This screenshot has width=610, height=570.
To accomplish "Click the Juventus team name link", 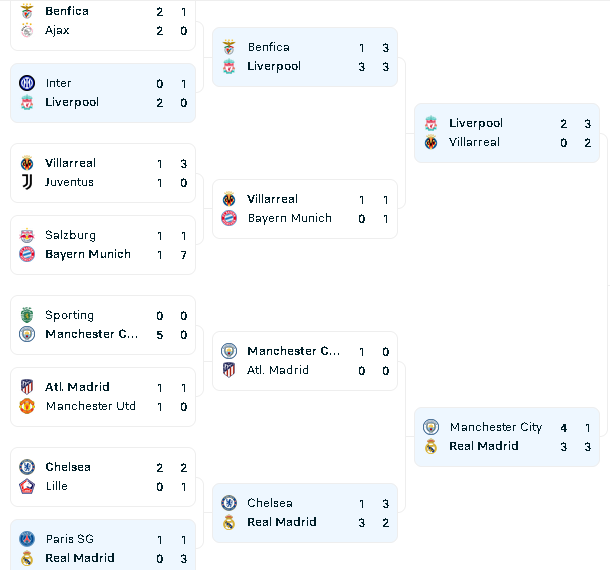I will click(x=69, y=182).
